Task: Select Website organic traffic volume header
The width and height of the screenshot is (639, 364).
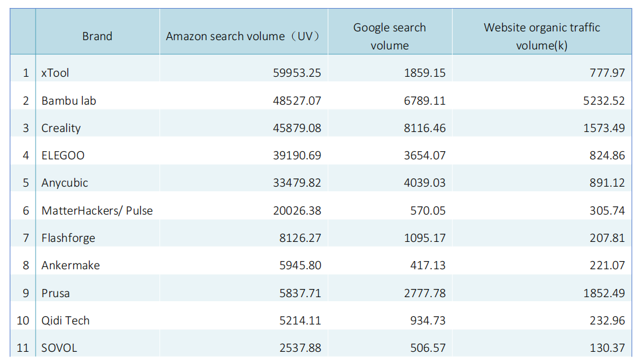Action: coord(541,36)
